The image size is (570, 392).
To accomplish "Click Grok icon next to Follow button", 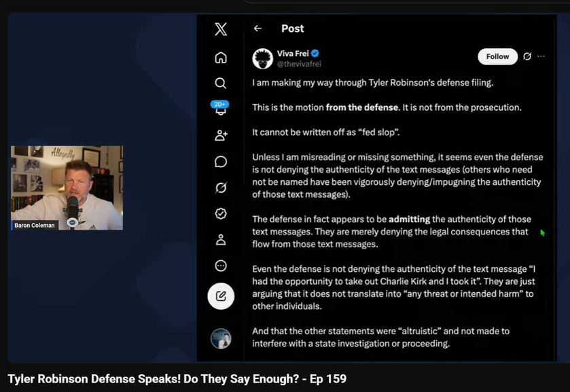I will (527, 56).
